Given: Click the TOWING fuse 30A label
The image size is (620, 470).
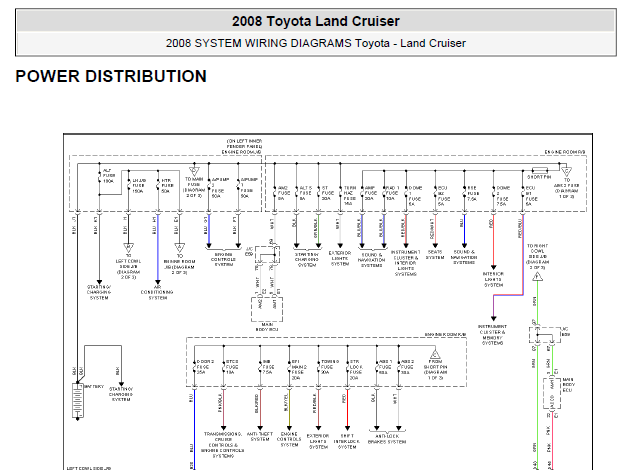Looking at the screenshot, I should point(330,367).
